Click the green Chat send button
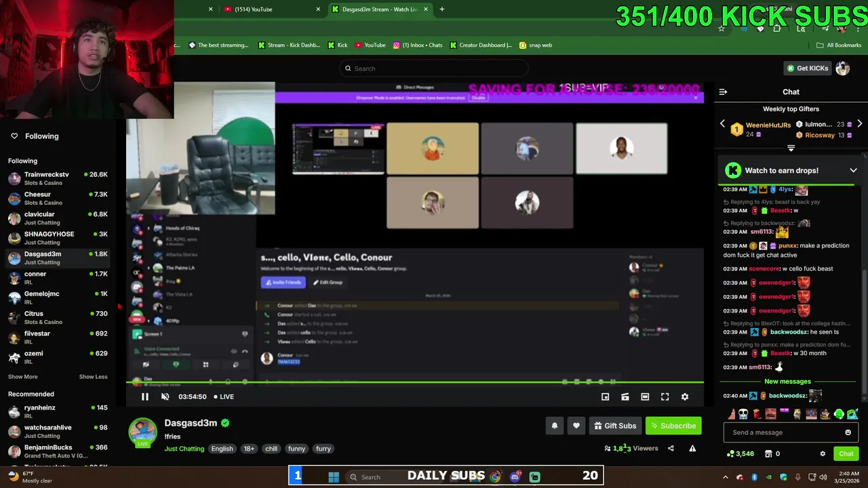868x488 pixels. point(846,453)
